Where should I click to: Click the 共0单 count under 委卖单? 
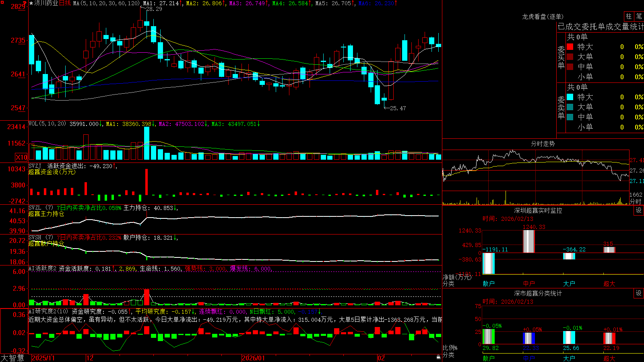577,87
